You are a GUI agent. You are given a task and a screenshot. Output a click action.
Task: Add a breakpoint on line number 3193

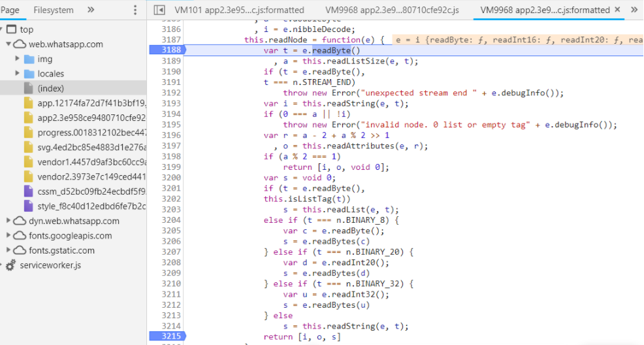pyautogui.click(x=171, y=103)
